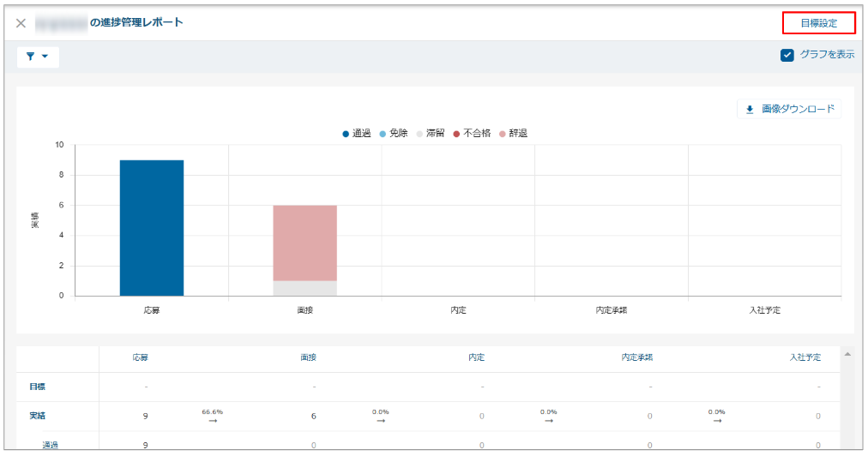Image resolution: width=868 pixels, height=456 pixels.
Task: Toggle 通過 legend series dot
Action: coord(347,134)
